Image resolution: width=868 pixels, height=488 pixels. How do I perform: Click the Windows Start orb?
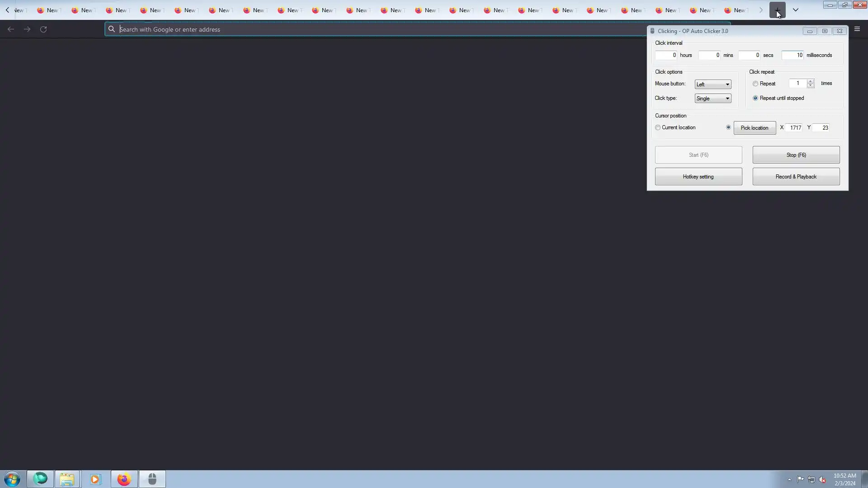point(12,479)
